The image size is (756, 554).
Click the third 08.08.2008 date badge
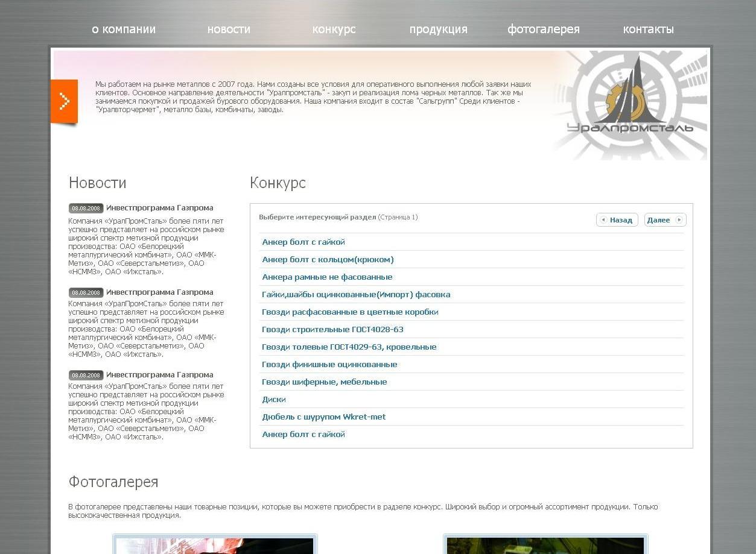pos(86,376)
